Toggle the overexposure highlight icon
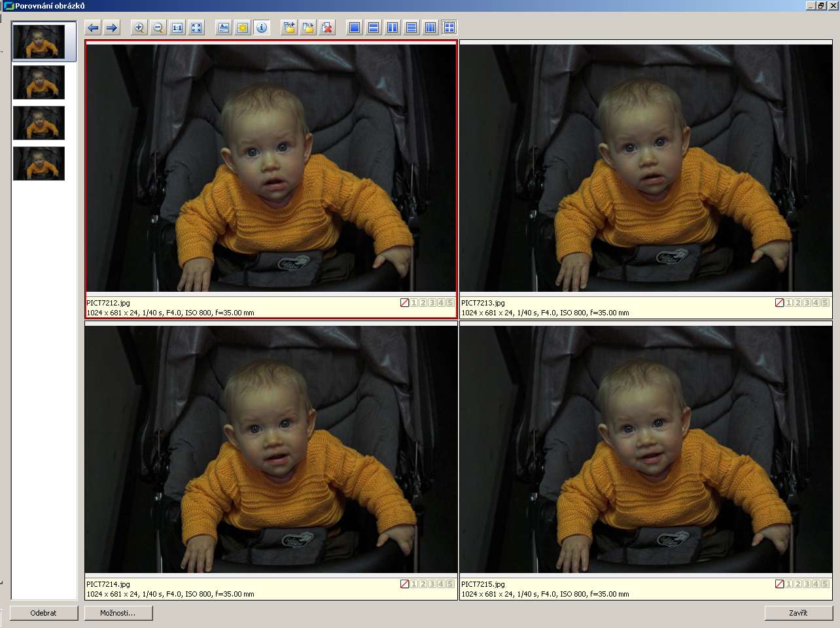 click(x=243, y=27)
